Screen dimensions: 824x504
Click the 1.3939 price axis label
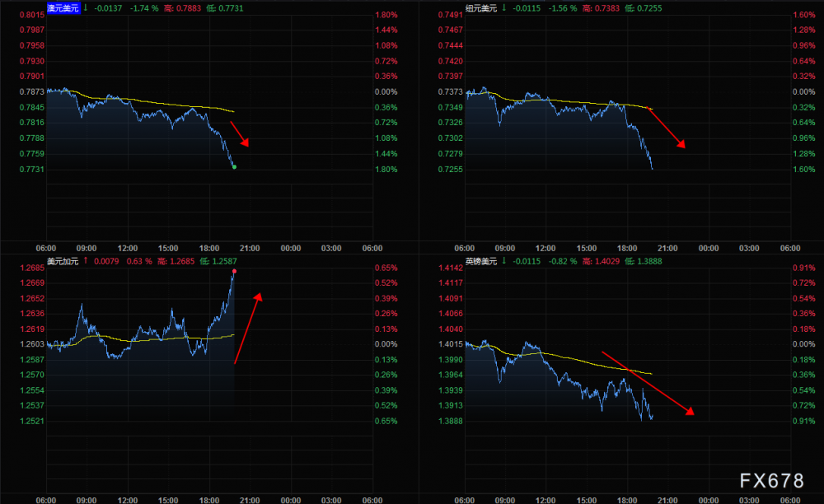pos(451,390)
